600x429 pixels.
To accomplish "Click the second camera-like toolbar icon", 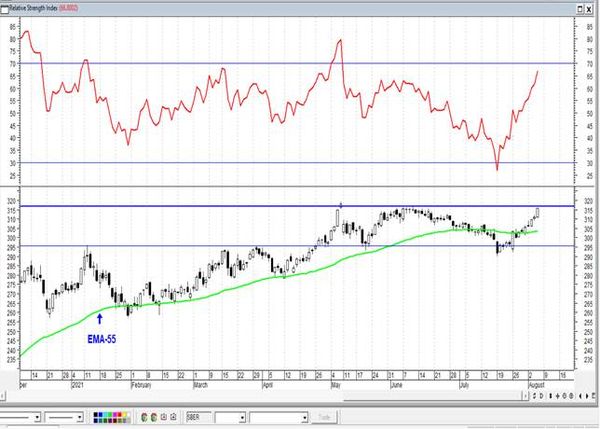I will tap(173, 417).
